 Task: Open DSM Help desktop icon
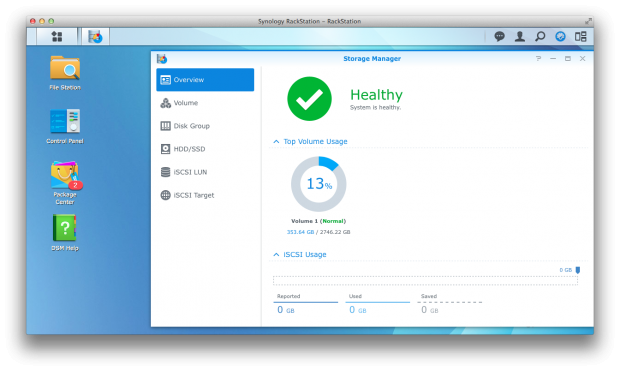[65, 233]
